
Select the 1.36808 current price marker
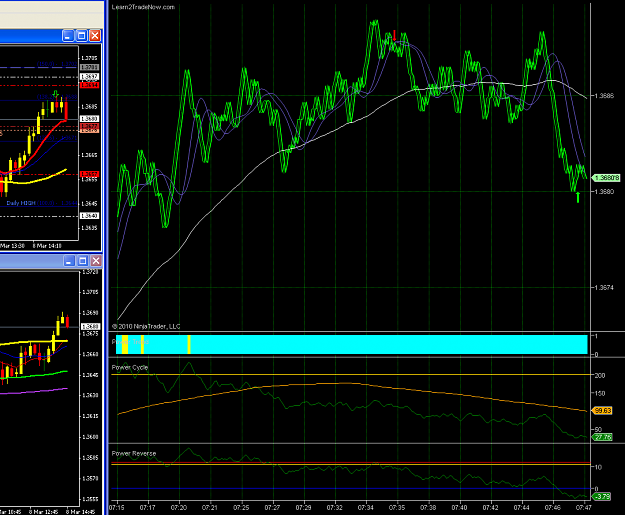(607, 178)
